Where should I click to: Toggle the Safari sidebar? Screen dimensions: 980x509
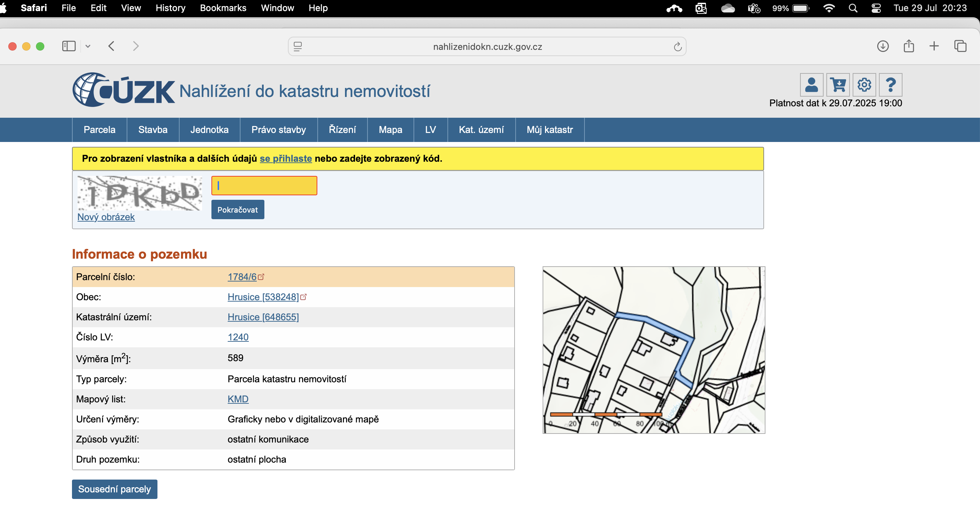click(x=69, y=46)
